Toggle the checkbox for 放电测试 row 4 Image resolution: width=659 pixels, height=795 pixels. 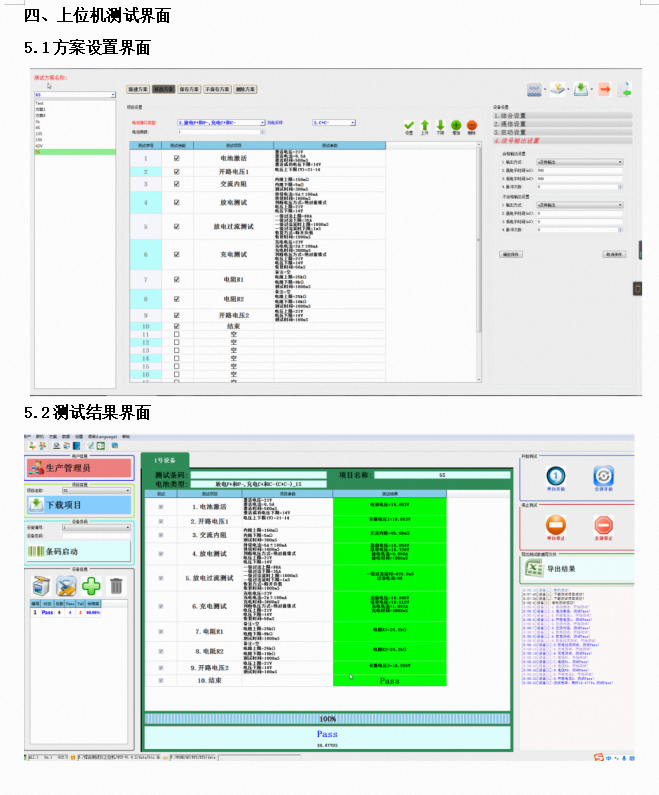tap(177, 203)
